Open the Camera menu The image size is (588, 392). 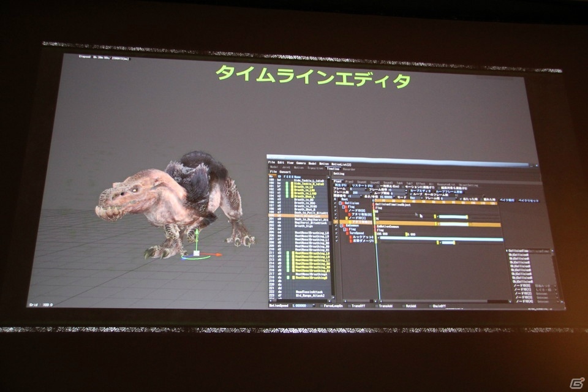(301, 163)
